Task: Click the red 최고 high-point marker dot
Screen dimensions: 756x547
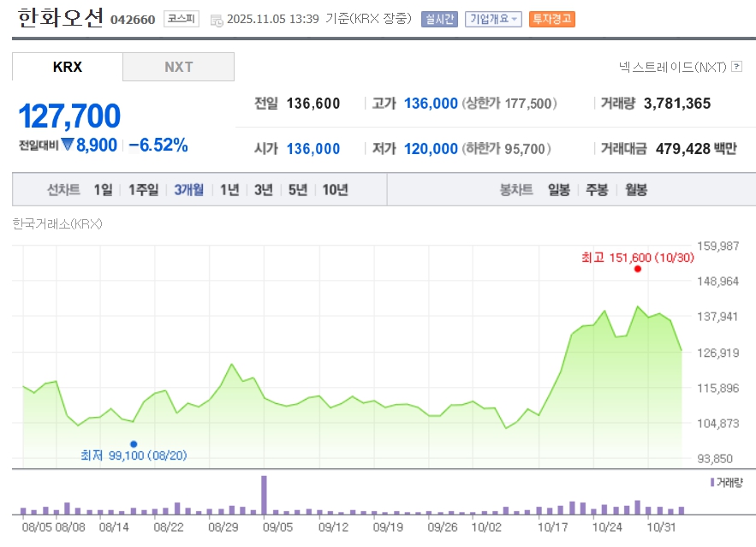Action: pyautogui.click(x=637, y=269)
